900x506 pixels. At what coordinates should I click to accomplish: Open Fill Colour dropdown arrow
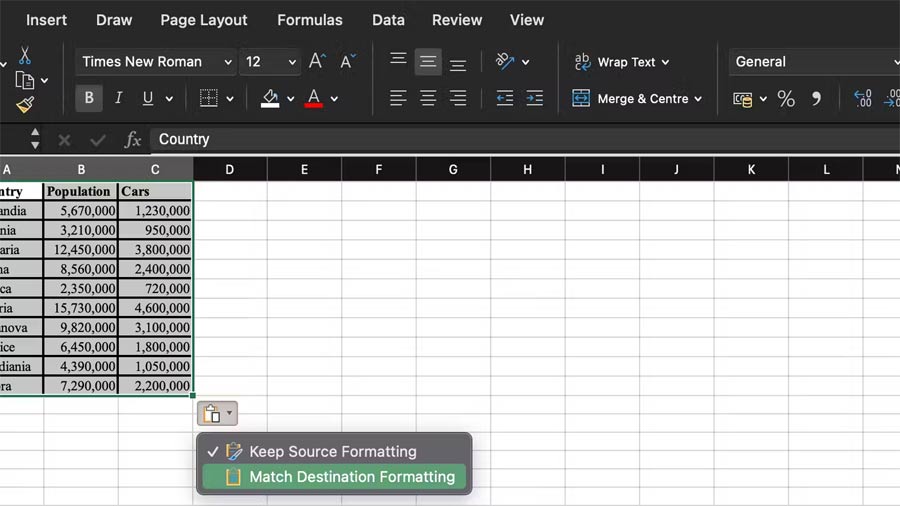[290, 99]
